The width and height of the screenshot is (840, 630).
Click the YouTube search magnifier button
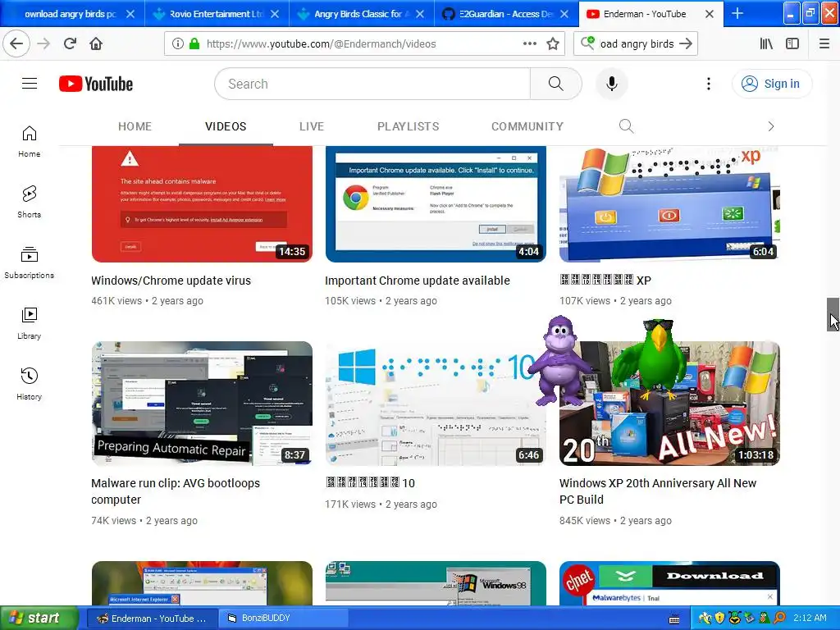555,84
